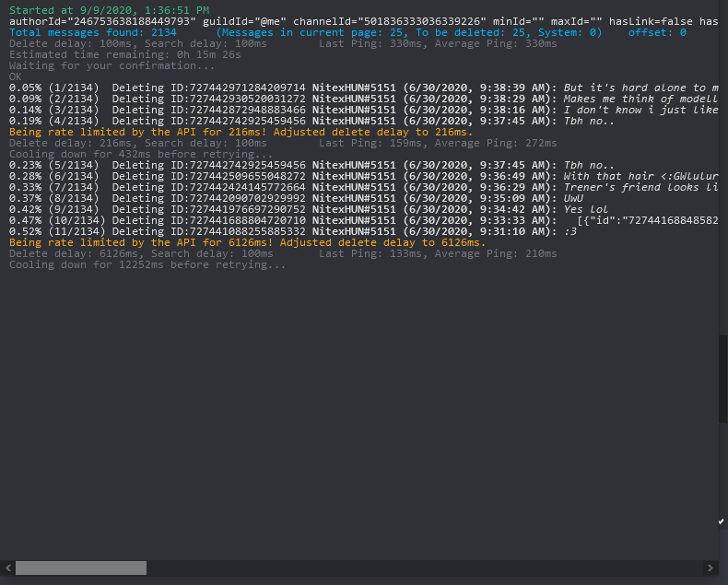728x585 pixels.
Task: Click "Waiting for your confirmation..." line
Action: click(x=112, y=66)
